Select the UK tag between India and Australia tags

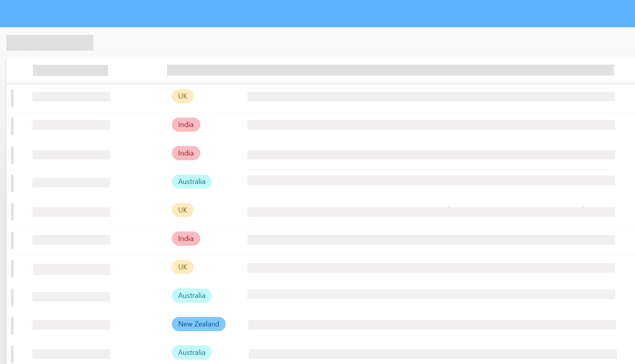183,267
